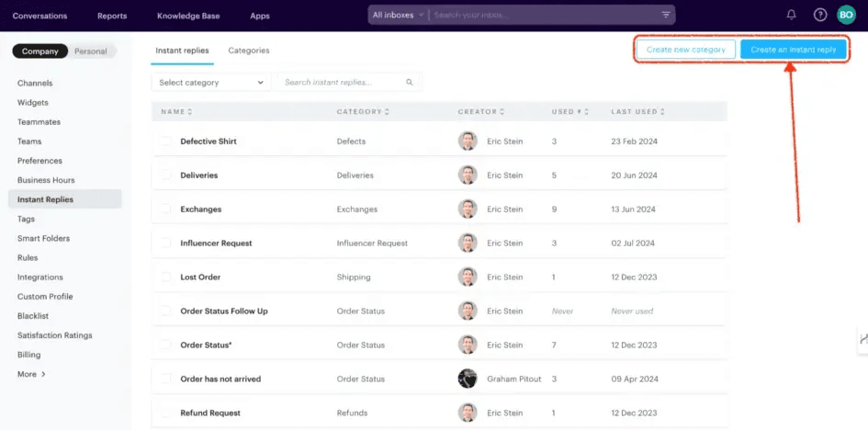Click Create an instant reply button
The height and width of the screenshot is (430, 868).
point(793,50)
